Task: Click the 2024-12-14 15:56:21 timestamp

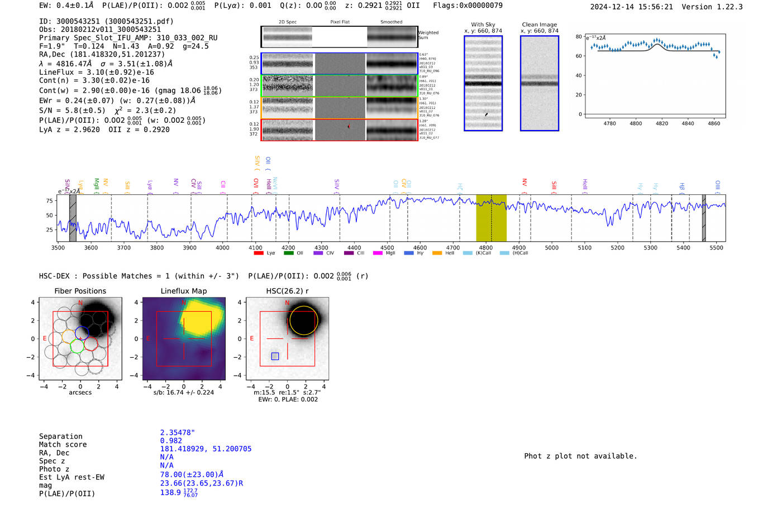Action: coord(632,7)
